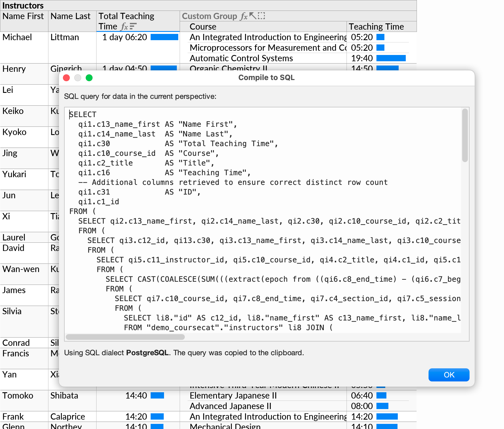Click the dotted selection-box icon in the Custom Group header
This screenshot has height=429, width=504.
[x=261, y=16]
